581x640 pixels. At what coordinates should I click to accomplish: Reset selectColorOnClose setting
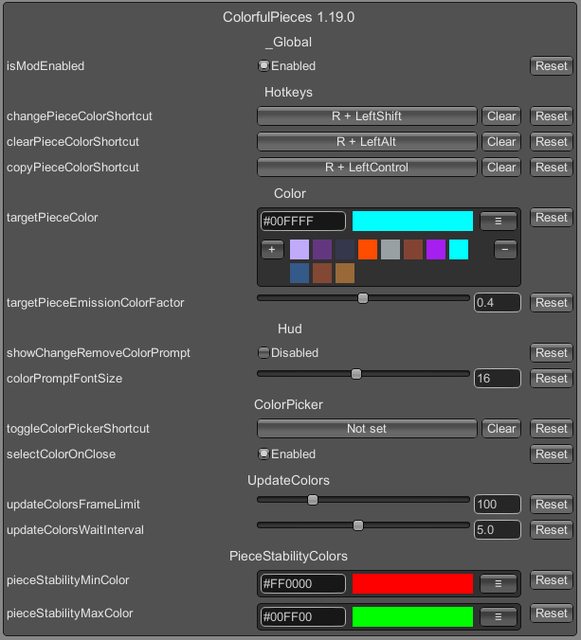pos(551,454)
